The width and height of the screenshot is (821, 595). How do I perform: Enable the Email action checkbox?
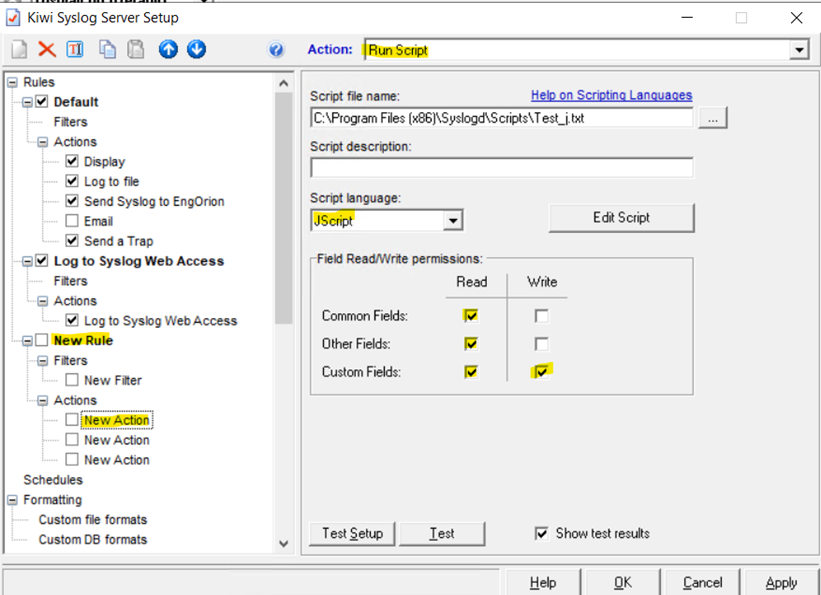[x=72, y=221]
